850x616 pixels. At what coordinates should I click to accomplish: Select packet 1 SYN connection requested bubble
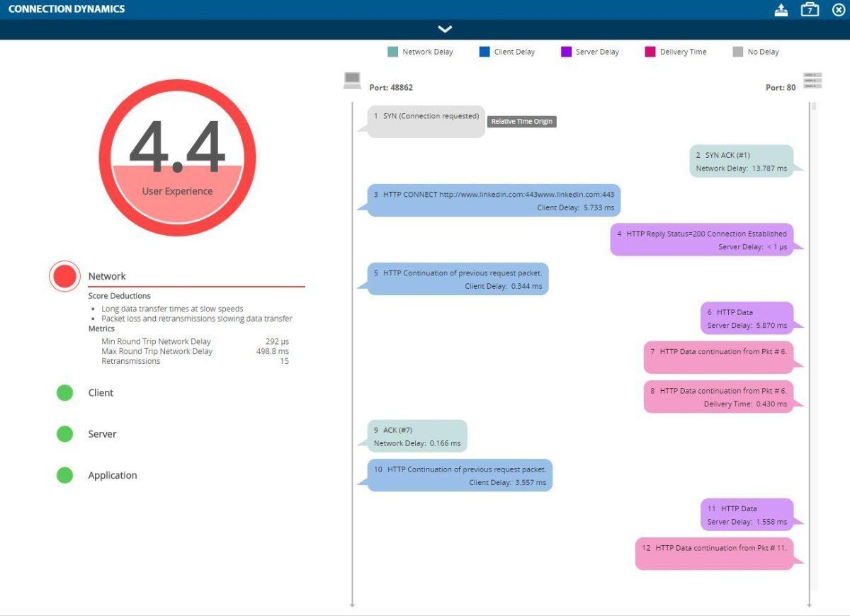coord(426,121)
